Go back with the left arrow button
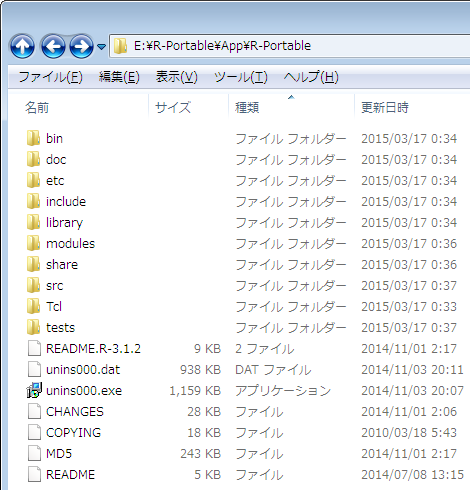Screen dimensions: 470x490 (x=53, y=46)
